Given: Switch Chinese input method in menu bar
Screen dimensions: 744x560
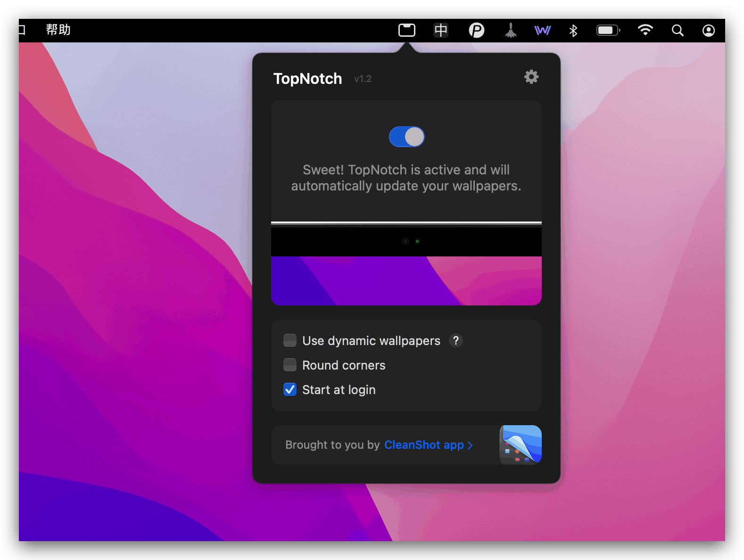Looking at the screenshot, I should point(441,31).
